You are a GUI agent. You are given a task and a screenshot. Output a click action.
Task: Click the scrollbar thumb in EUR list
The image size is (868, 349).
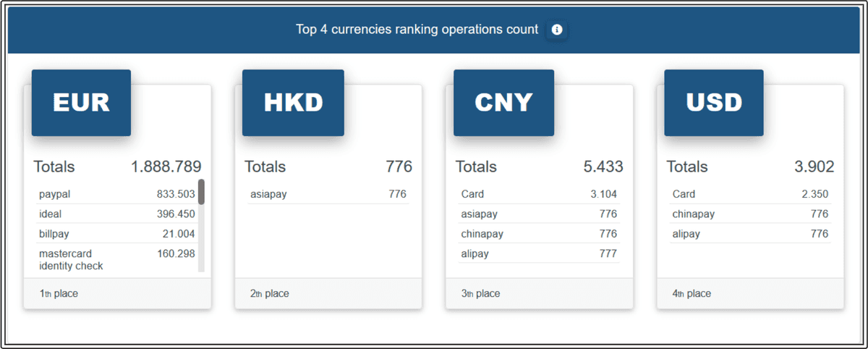[x=201, y=192]
